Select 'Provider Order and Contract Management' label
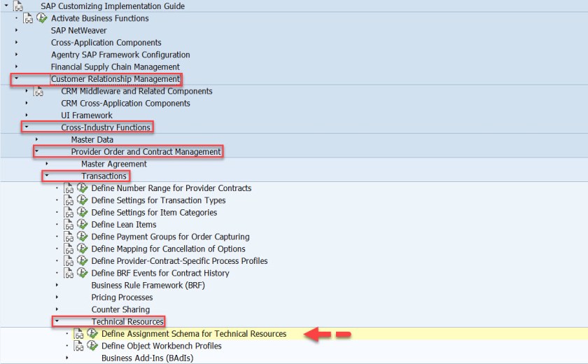Viewport: 588px width, 364px height. (146, 151)
